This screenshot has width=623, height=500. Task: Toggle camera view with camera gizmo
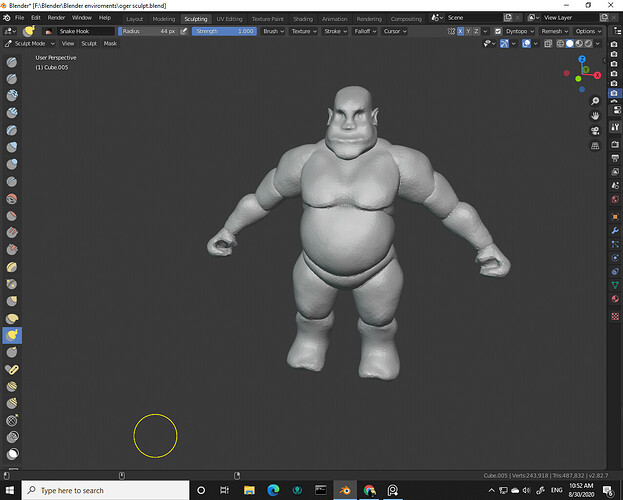point(595,130)
